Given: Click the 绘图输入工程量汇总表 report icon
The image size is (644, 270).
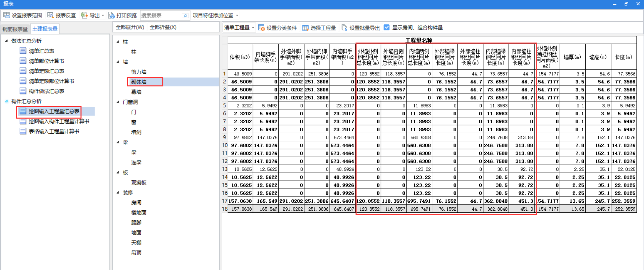Looking at the screenshot, I should click(23, 111).
